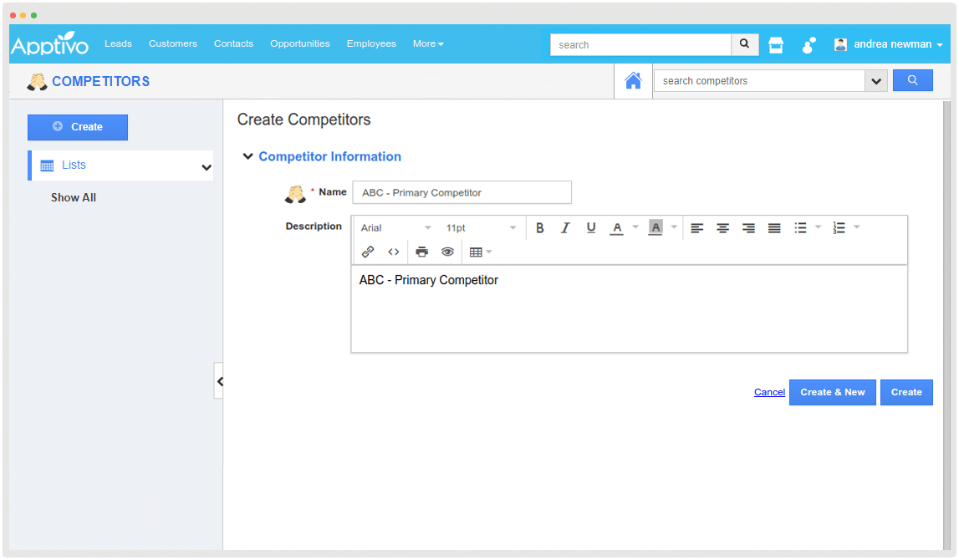
Task: Open the More menu in navigation bar
Action: click(x=427, y=43)
